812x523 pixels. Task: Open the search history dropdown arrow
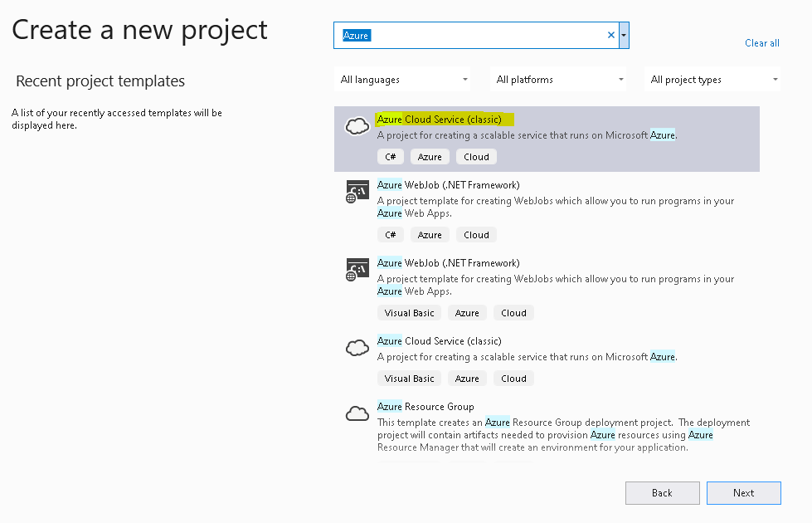point(624,35)
